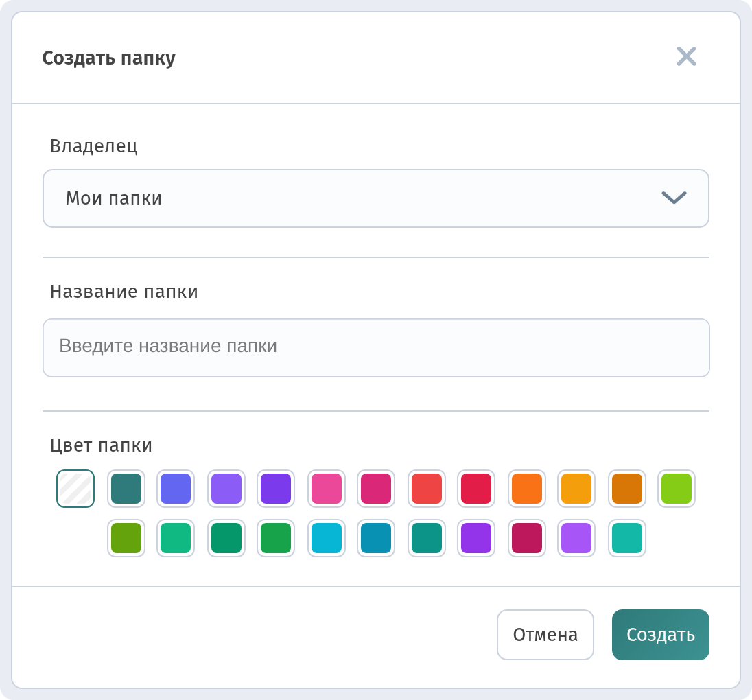
Task: Pick the crimson red swatch left of orange
Action: [476, 489]
